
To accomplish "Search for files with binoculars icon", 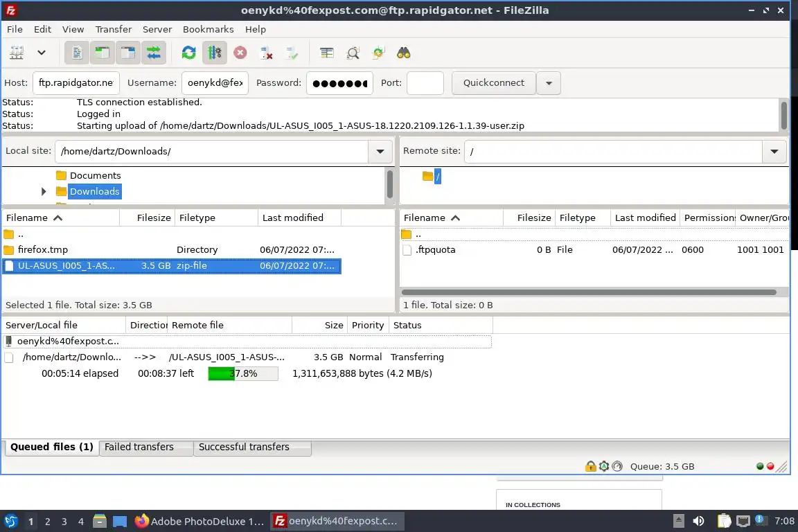I will pos(404,53).
